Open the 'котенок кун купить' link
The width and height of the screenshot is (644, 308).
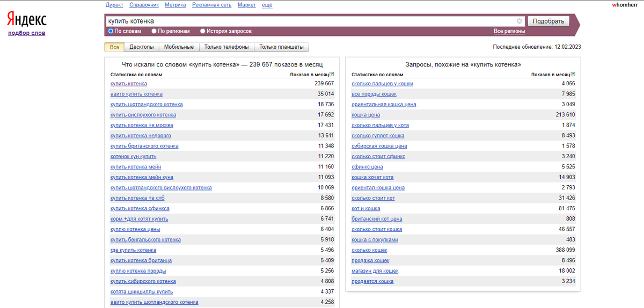(134, 157)
